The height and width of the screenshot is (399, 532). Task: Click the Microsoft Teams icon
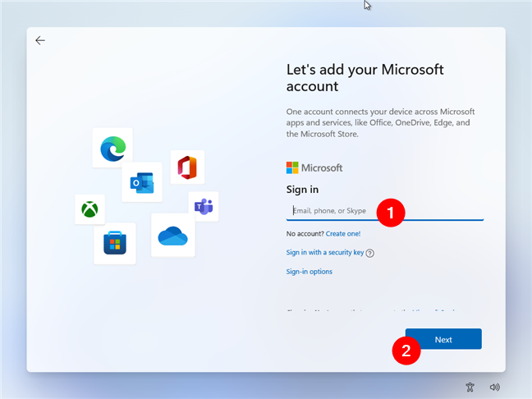(204, 207)
